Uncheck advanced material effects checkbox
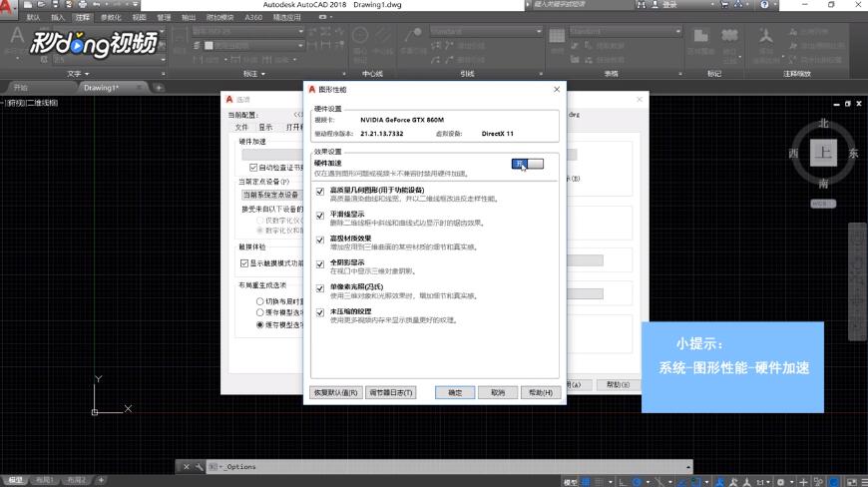Image resolution: width=868 pixels, height=487 pixels. pyautogui.click(x=320, y=241)
